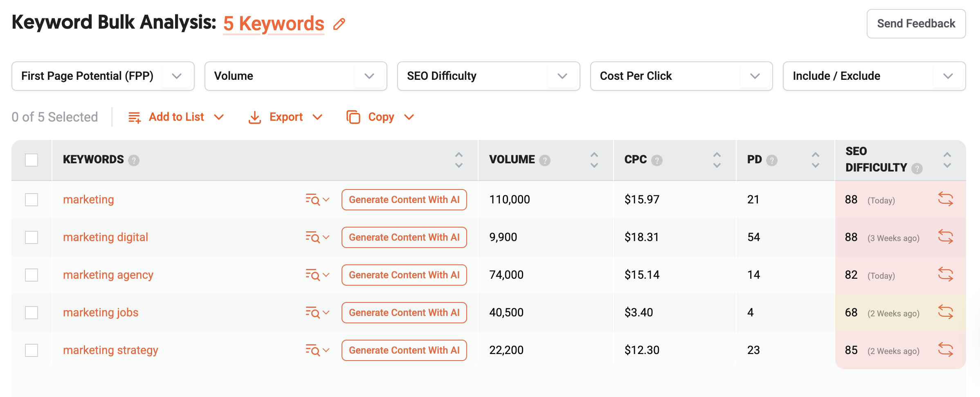Sort table by Keywords column arrows

click(x=459, y=160)
